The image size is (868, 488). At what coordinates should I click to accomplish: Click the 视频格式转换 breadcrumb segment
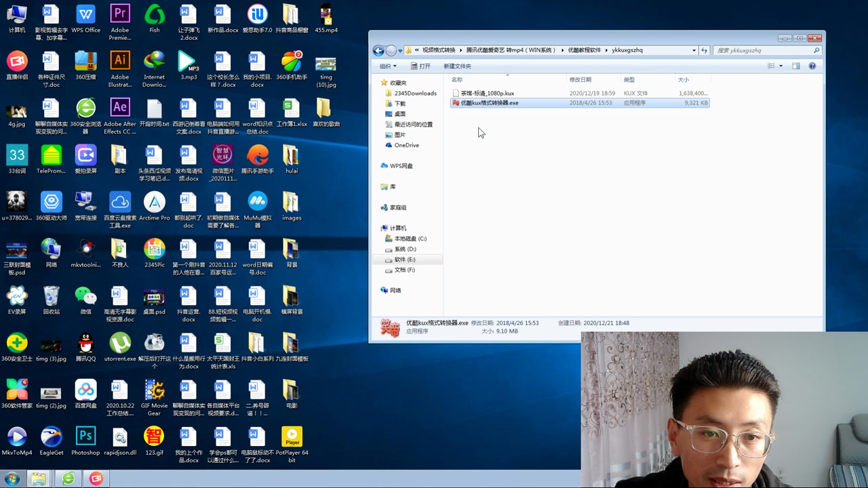point(439,50)
